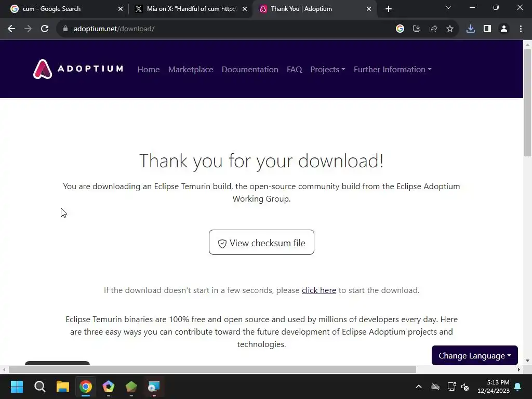This screenshot has width=532, height=399.
Task: Click the vertical scrollbar thumb
Action: (528, 102)
